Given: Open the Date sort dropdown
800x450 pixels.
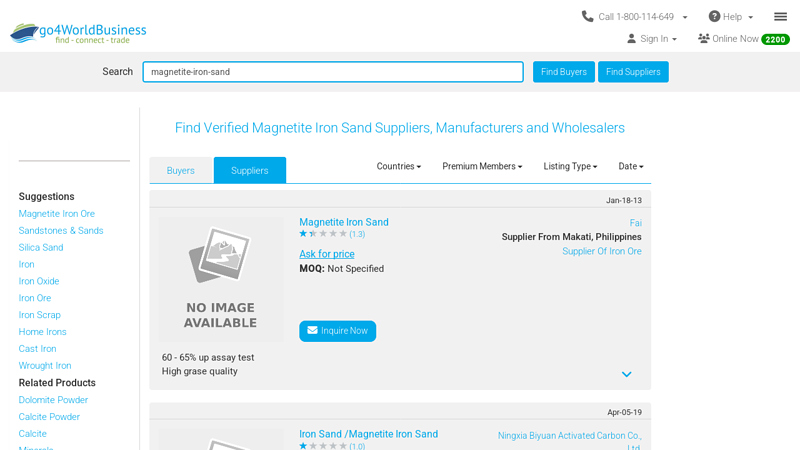Looking at the screenshot, I should click(631, 167).
